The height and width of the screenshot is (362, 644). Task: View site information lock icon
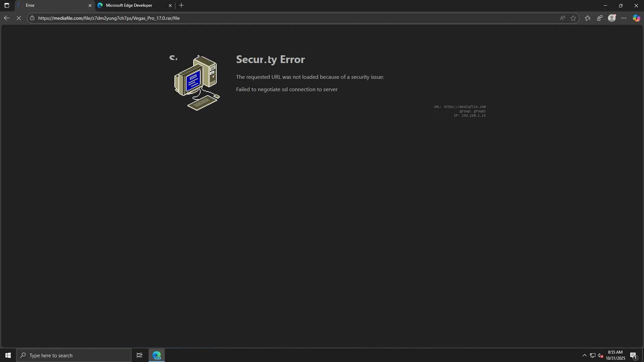tap(32, 18)
